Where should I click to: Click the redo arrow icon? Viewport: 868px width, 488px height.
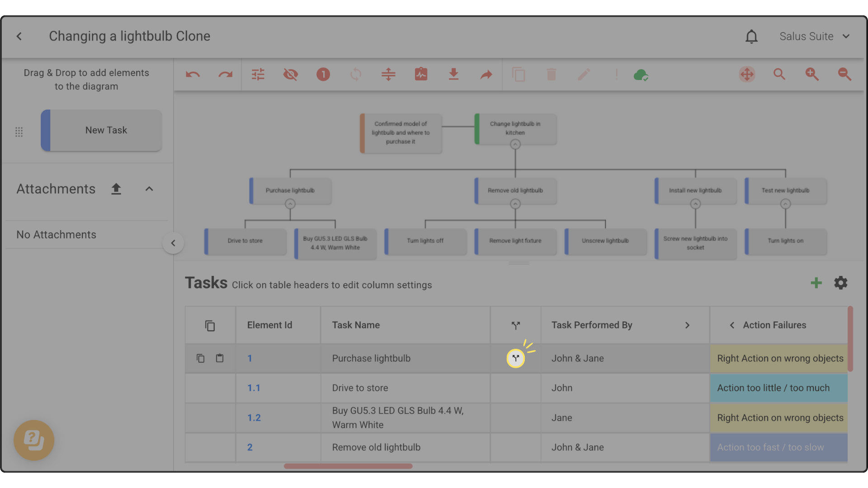[x=225, y=75]
